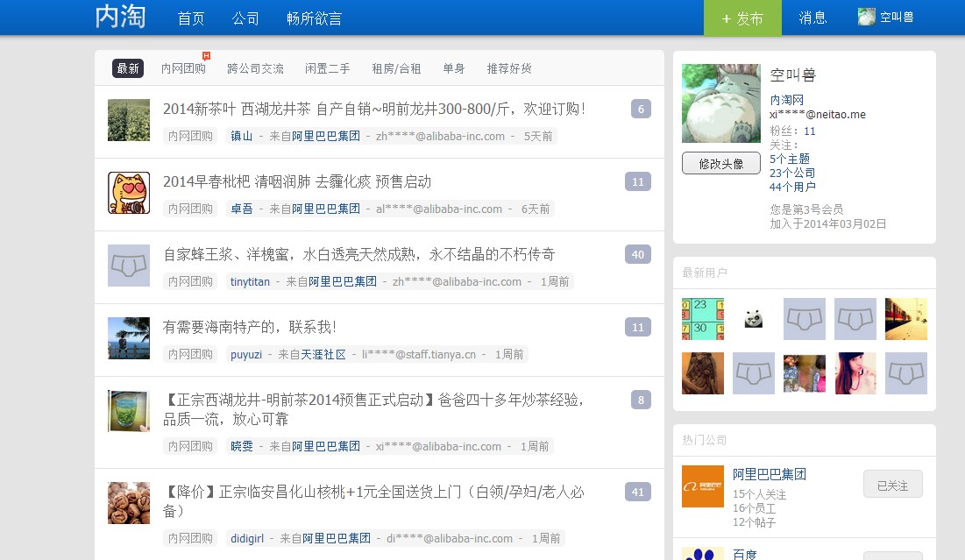Click cat avatar of 早春枇杷 post
The image size is (965, 560).
[129, 193]
